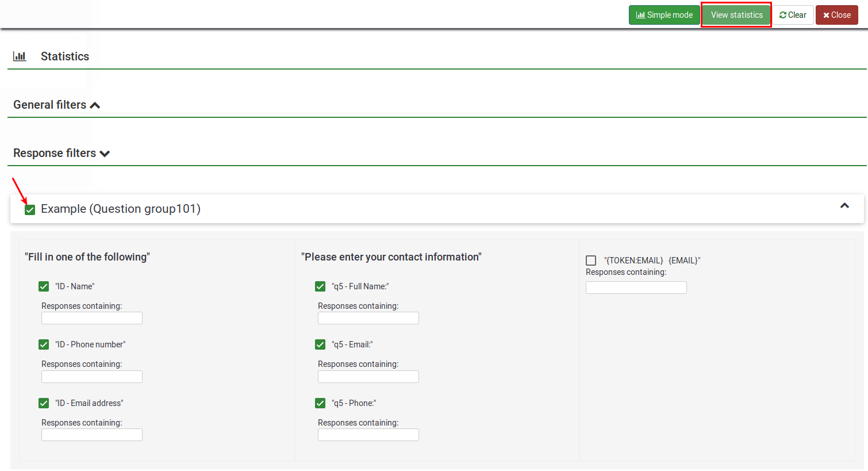Click the View statistics button
This screenshot has width=868, height=471.
[736, 15]
